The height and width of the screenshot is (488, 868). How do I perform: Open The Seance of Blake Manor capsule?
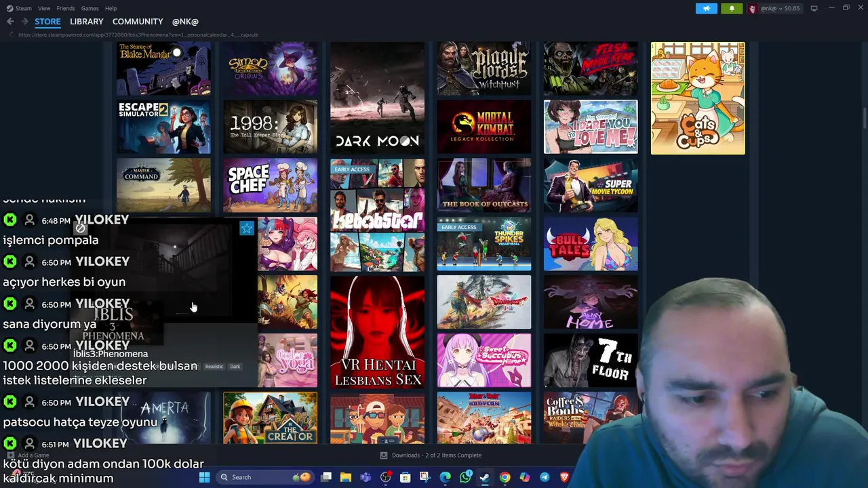pyautogui.click(x=163, y=68)
